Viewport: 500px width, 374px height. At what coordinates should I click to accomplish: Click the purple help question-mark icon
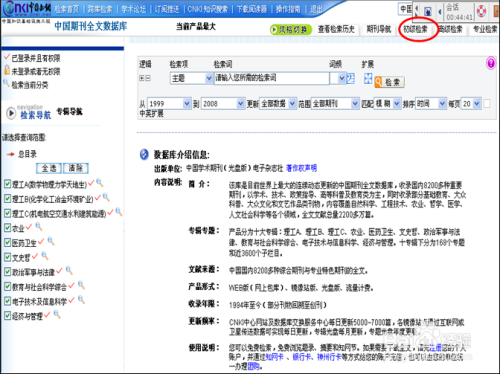click(491, 63)
